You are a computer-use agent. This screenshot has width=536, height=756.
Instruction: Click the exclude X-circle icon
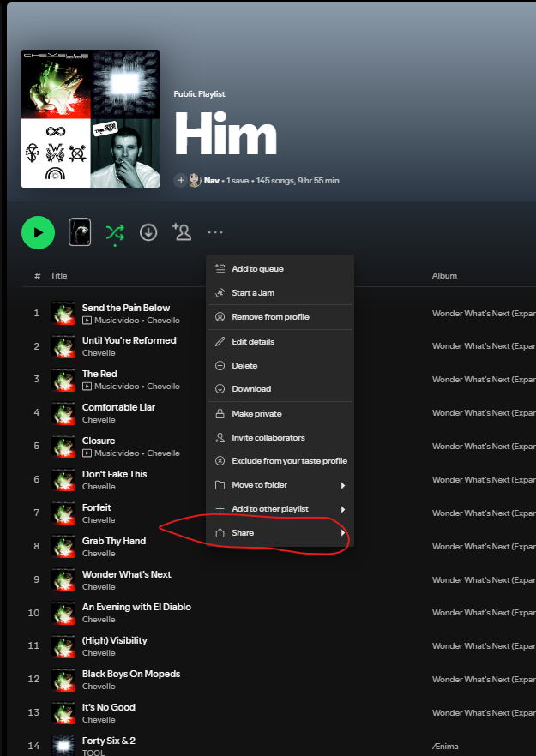220,461
